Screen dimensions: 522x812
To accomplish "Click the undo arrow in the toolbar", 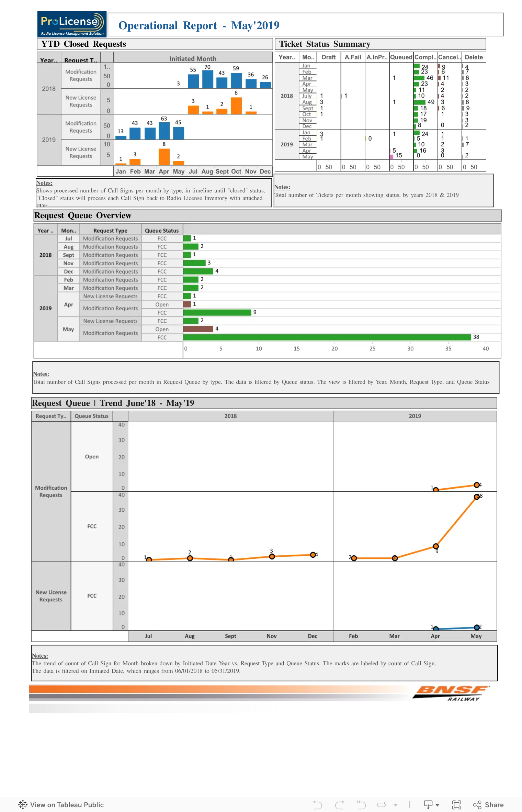I will 317,804.
